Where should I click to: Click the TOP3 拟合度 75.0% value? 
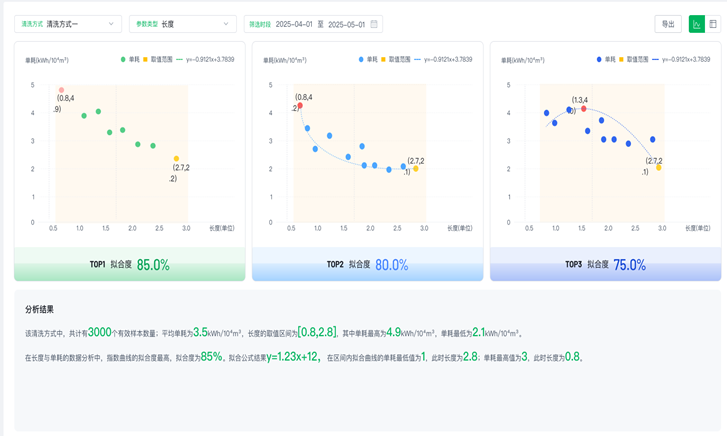(x=629, y=265)
